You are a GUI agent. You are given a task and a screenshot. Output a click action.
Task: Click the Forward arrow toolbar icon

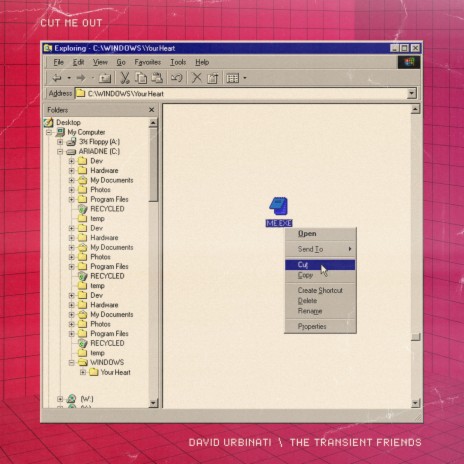[81, 78]
